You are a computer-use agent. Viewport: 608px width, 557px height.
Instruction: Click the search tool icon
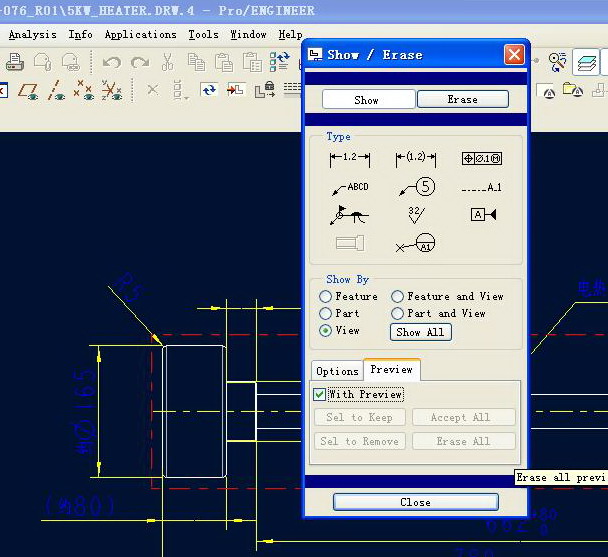point(557,62)
